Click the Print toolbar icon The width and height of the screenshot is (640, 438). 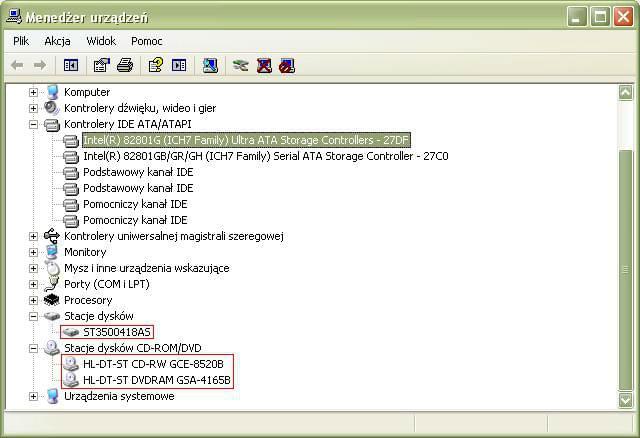tap(125, 65)
